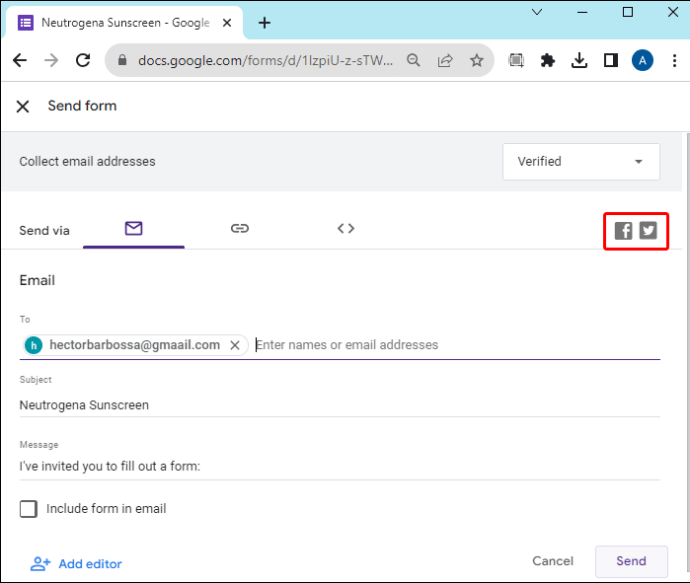Screen dimensions: 690x583
Task: Share form on Facebook
Action: click(623, 231)
